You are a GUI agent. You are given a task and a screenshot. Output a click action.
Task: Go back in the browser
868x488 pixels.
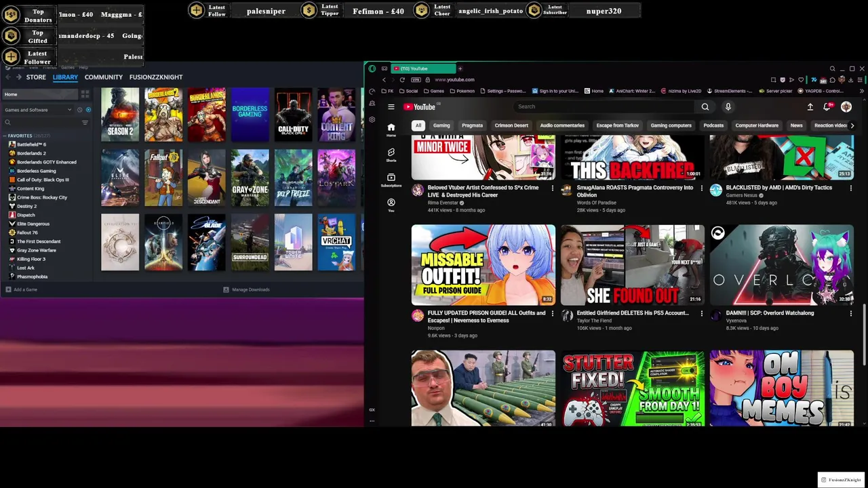pyautogui.click(x=384, y=80)
